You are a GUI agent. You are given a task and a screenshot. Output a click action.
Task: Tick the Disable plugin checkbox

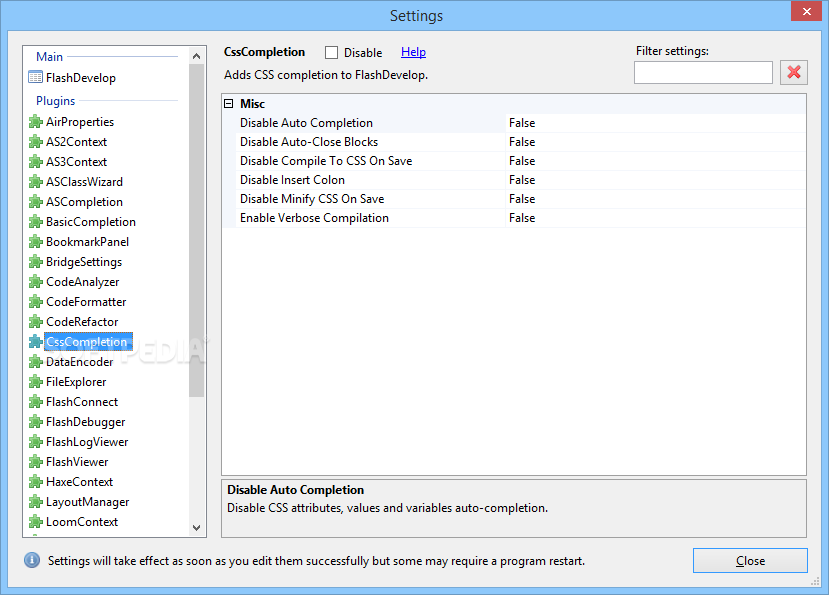coord(331,52)
